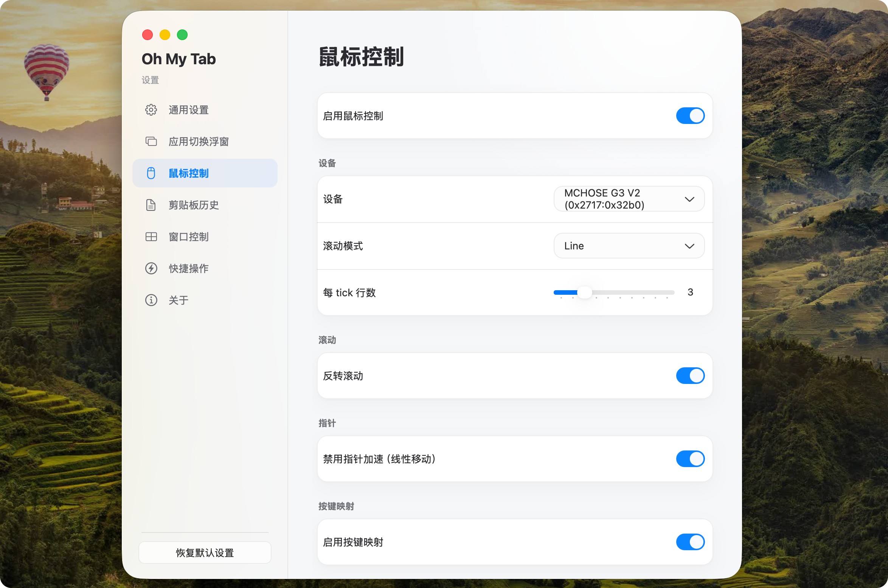Toggle 禁用指针加速 (线性移动) switch
Image resolution: width=888 pixels, height=588 pixels.
pos(690,459)
